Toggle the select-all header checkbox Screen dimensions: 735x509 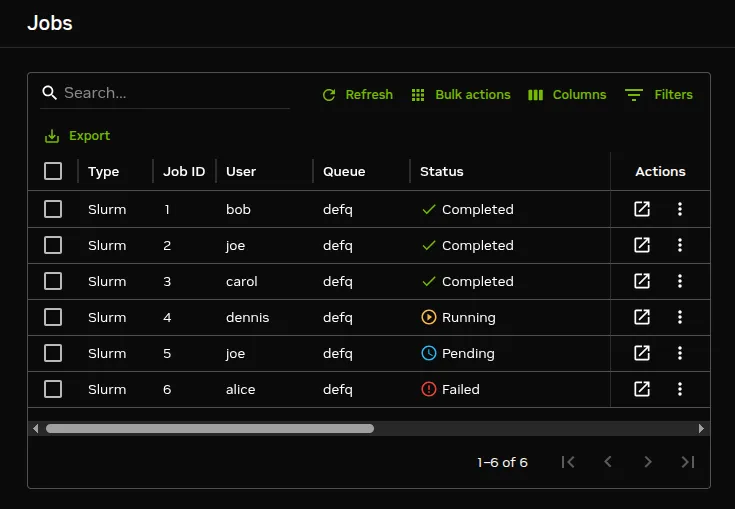pos(53,171)
